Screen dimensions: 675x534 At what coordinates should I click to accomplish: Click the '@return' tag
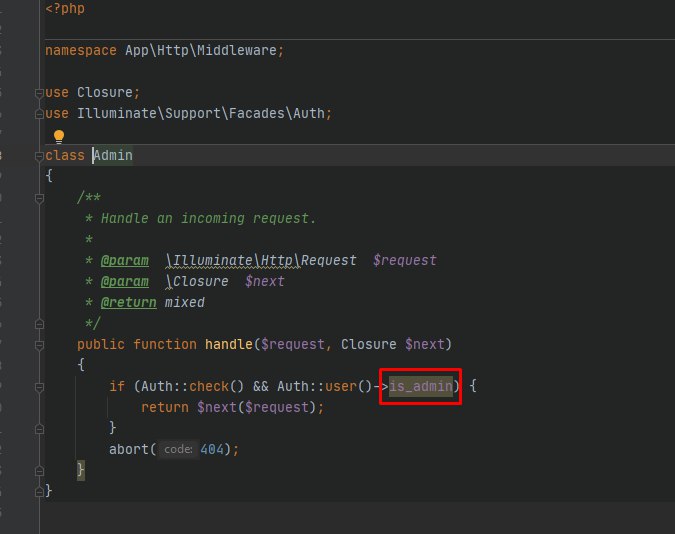click(x=129, y=303)
